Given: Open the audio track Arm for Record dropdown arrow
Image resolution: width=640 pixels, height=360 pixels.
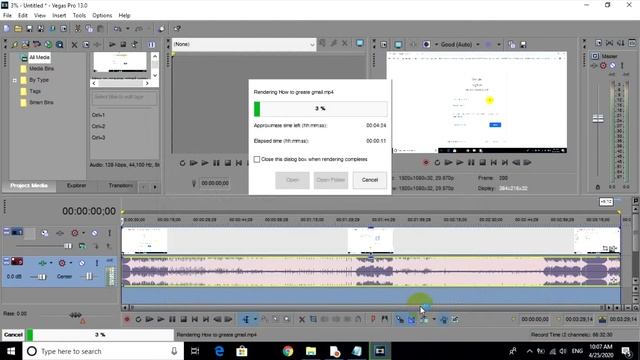Looking at the screenshot, I should [x=51, y=263].
